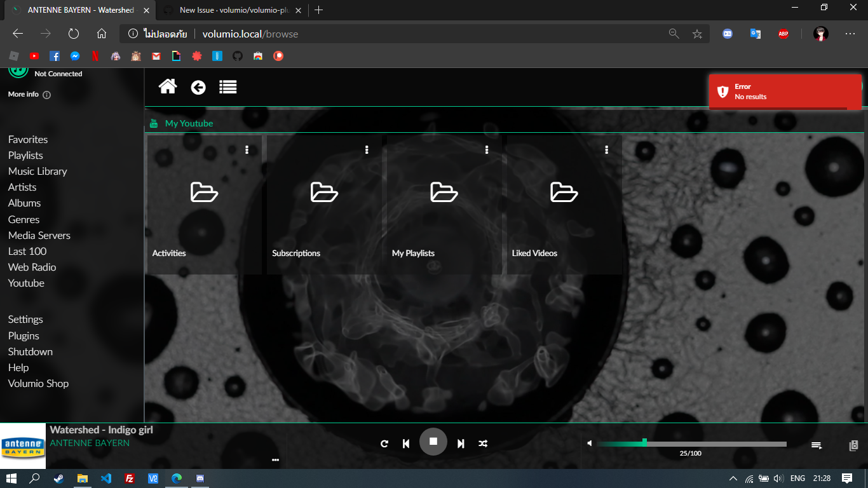868x488 pixels.
Task: Select Web Radio in the sidebar
Action: [x=31, y=267]
